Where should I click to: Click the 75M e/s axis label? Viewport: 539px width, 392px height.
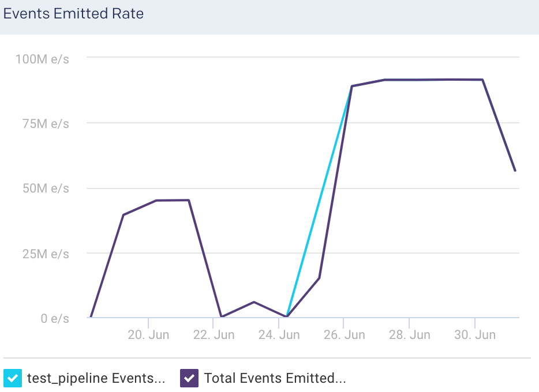pos(46,123)
